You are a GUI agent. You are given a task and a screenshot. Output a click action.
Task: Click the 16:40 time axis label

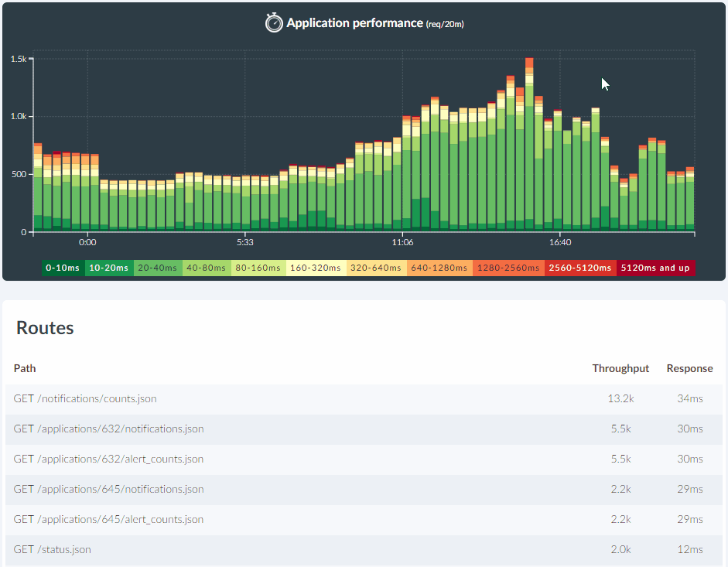tap(560, 242)
